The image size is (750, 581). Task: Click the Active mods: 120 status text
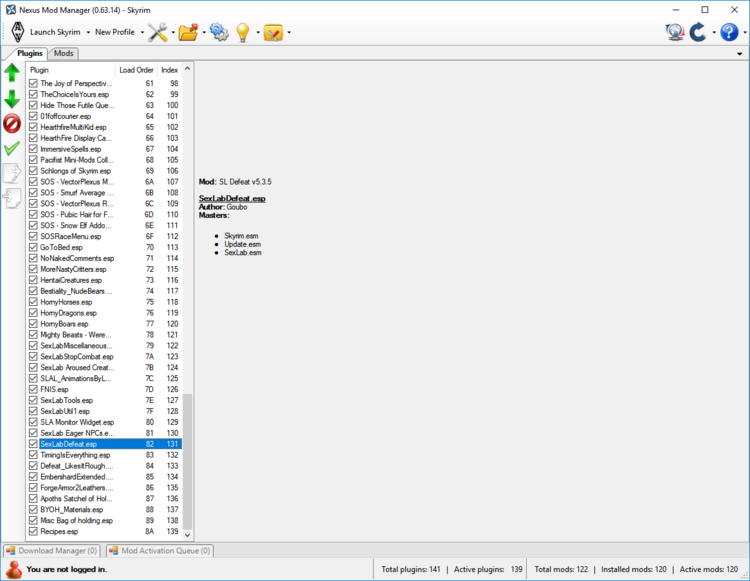[x=708, y=569]
